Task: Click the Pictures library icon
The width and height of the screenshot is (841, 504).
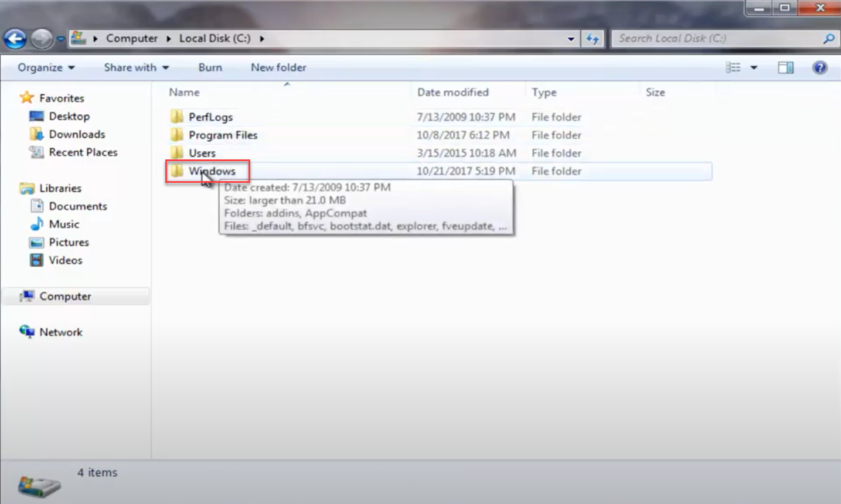Action: click(36, 243)
